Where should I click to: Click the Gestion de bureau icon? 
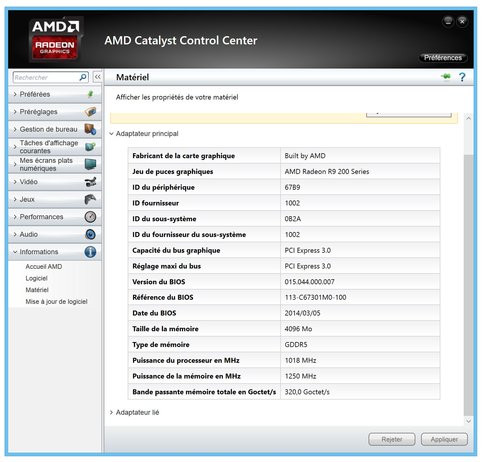click(90, 129)
